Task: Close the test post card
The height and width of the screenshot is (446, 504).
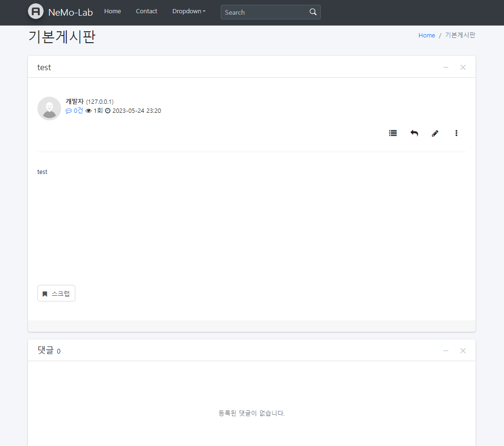Action: click(x=463, y=67)
